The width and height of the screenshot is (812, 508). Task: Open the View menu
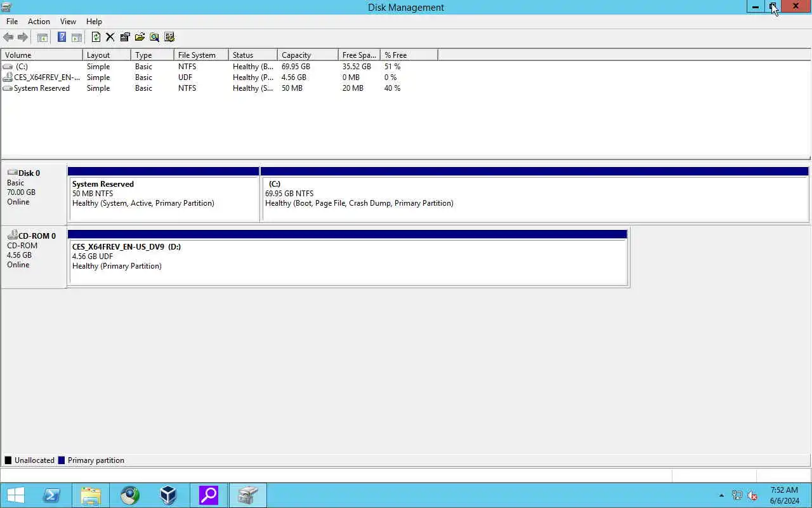coord(68,22)
